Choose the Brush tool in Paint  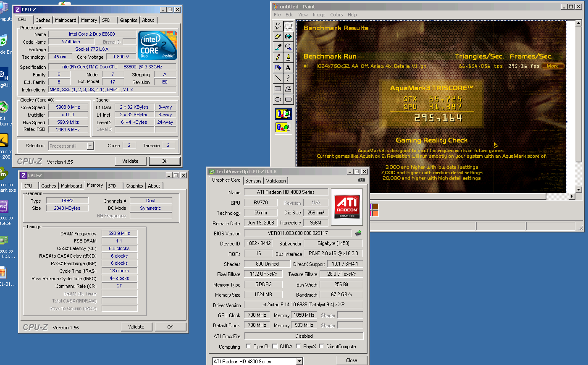coord(289,57)
